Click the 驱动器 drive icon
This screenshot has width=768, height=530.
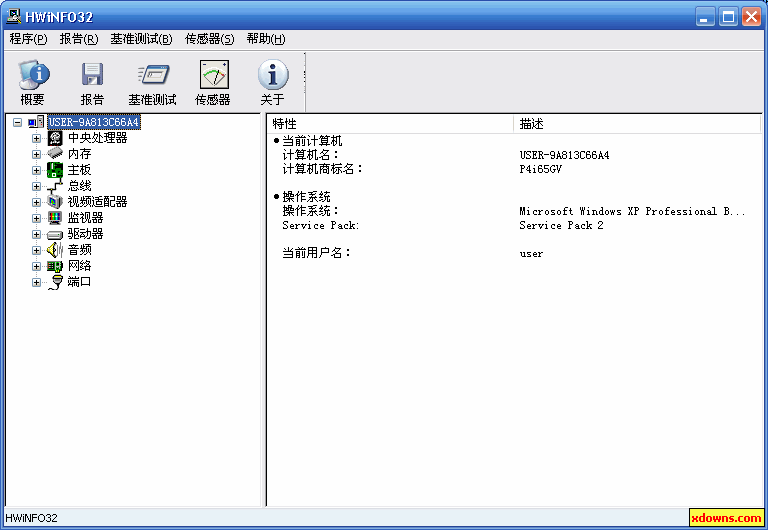55,235
